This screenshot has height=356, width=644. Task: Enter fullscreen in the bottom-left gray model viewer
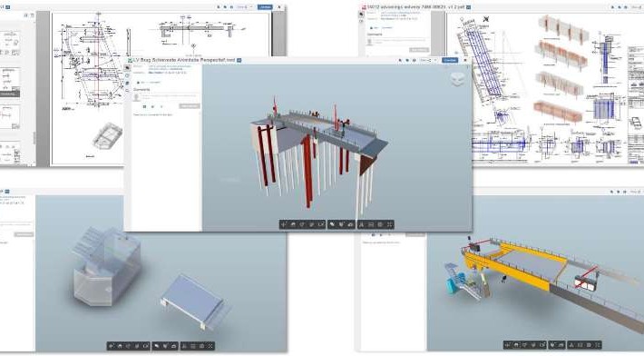point(210,346)
